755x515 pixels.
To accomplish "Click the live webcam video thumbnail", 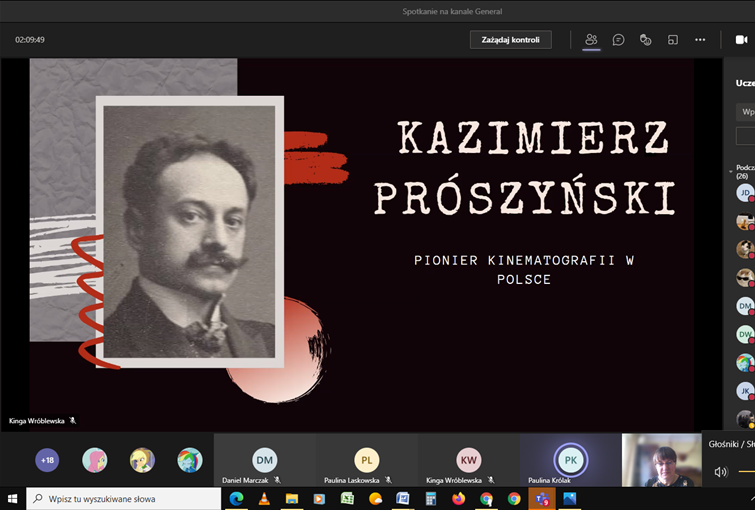I will pyautogui.click(x=662, y=460).
